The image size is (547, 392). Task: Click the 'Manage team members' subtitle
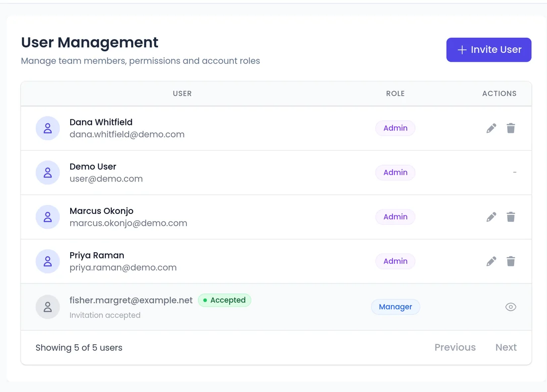click(140, 61)
